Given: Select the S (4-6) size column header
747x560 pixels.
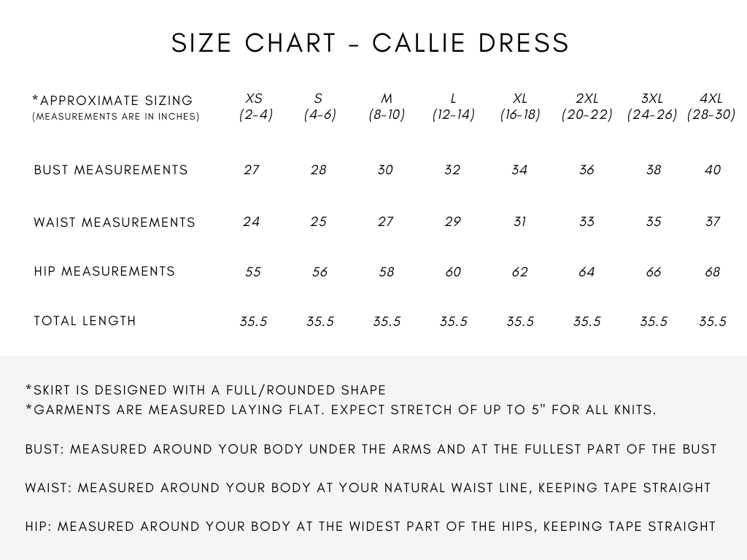Looking at the screenshot, I should (x=320, y=106).
